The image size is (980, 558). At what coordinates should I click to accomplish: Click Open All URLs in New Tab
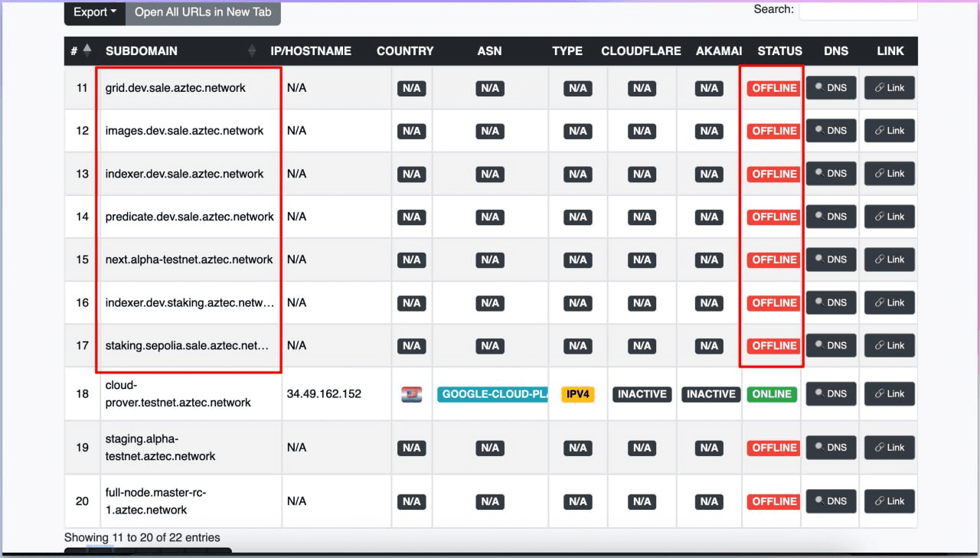click(x=203, y=12)
